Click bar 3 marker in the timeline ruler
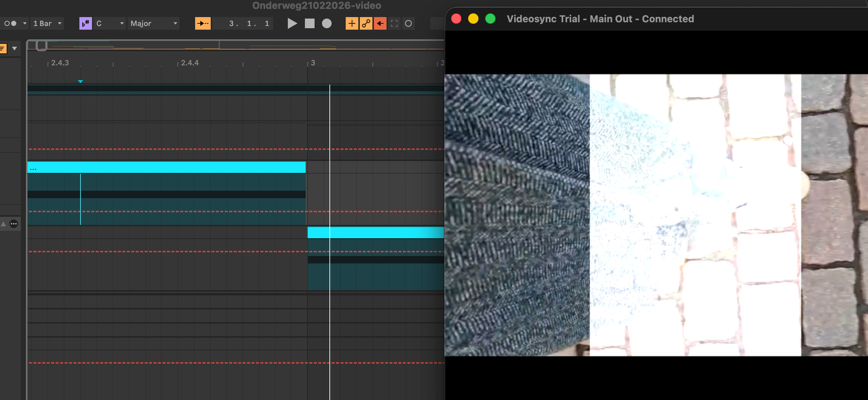Image resolution: width=868 pixels, height=400 pixels. [x=312, y=63]
